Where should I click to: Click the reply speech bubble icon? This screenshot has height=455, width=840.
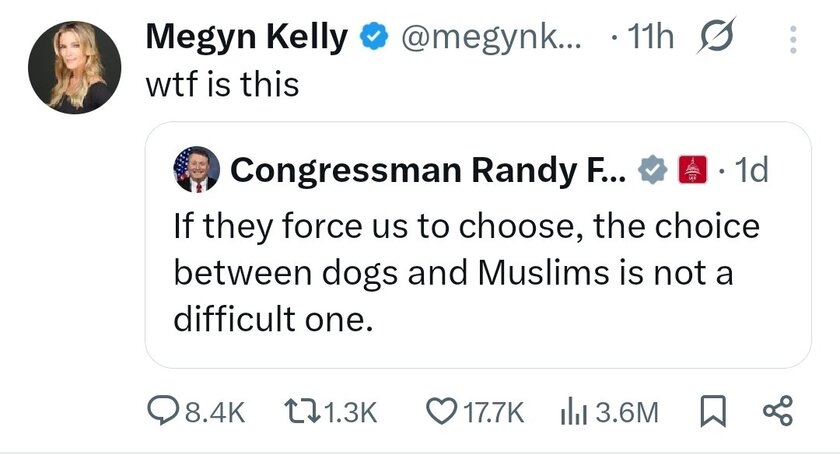[x=161, y=411]
